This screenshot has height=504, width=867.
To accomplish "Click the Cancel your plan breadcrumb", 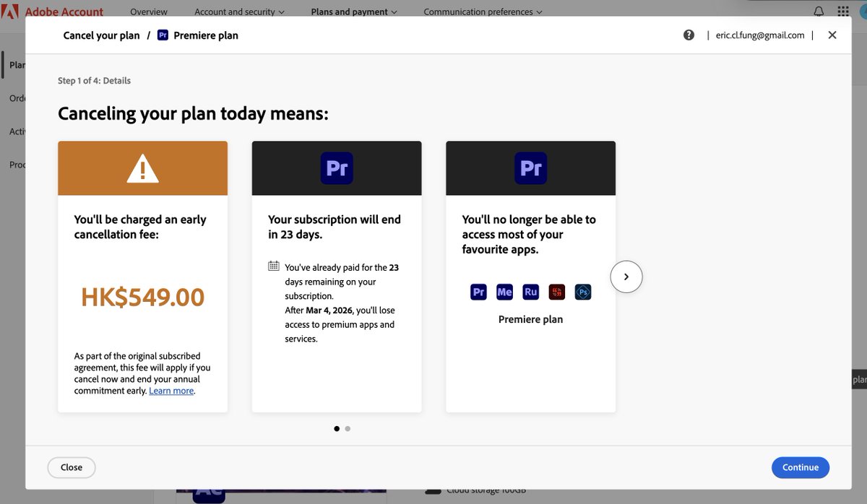I will coord(102,35).
